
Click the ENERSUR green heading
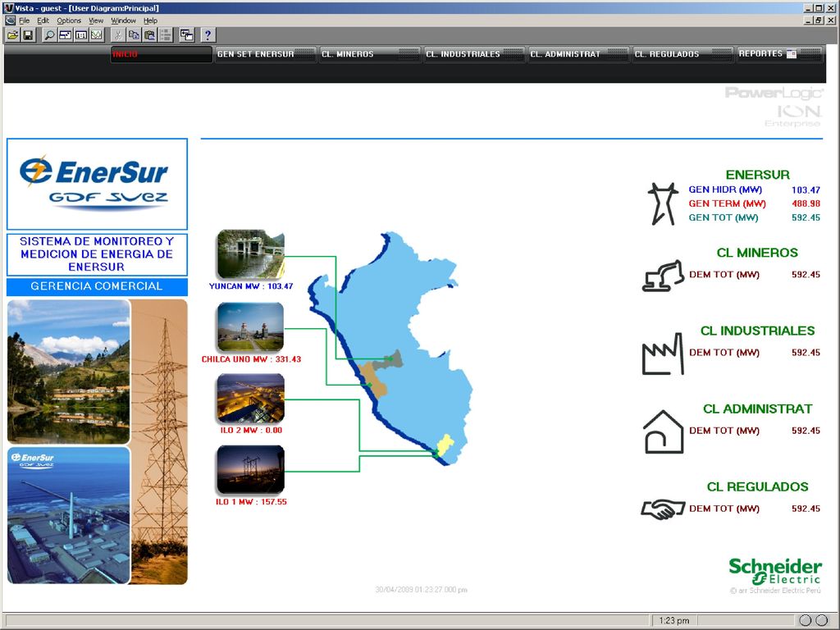tap(757, 175)
